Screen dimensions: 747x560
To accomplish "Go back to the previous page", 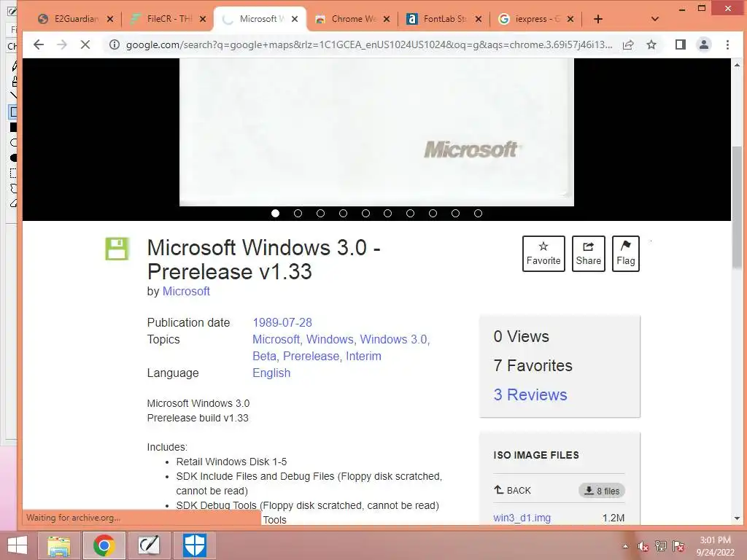I will (39, 44).
